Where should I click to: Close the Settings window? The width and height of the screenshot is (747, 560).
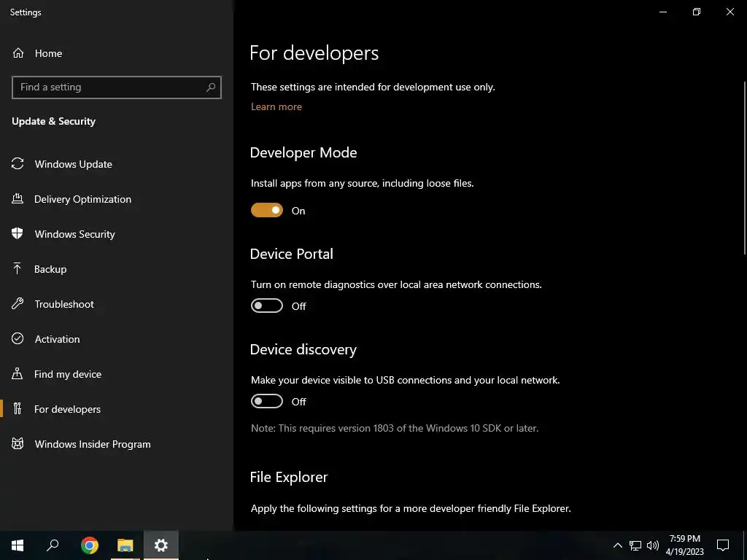coord(729,12)
